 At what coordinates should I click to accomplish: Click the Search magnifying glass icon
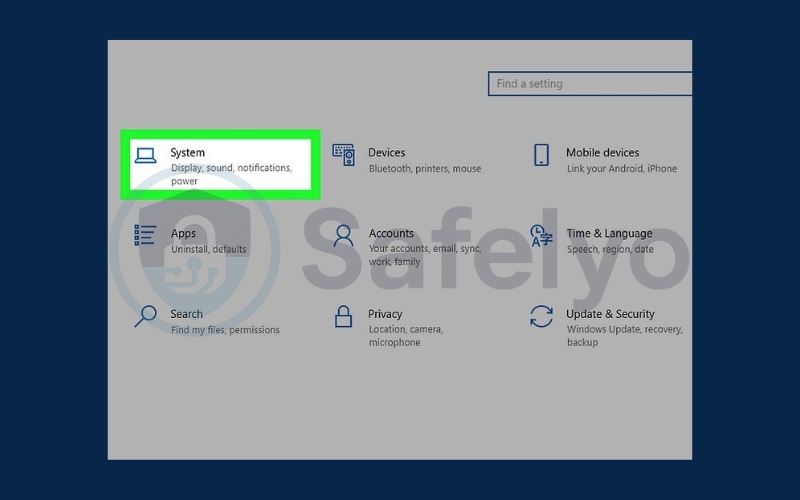point(146,316)
